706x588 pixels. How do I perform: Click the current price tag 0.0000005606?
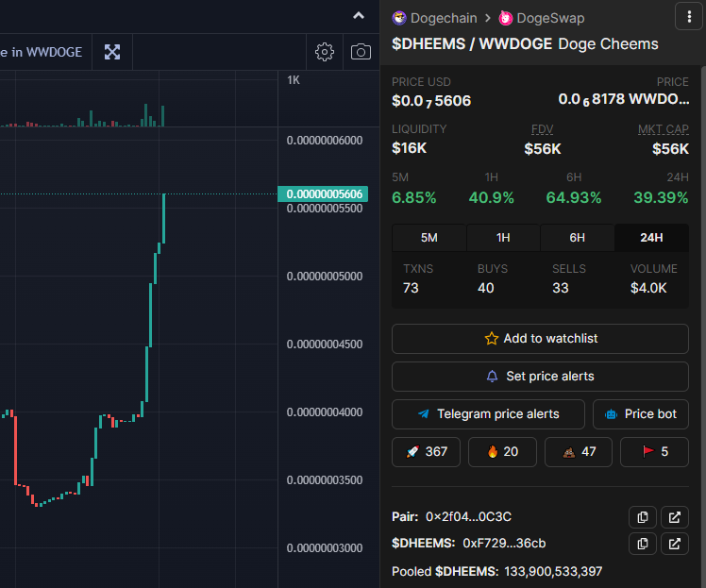[x=324, y=194]
